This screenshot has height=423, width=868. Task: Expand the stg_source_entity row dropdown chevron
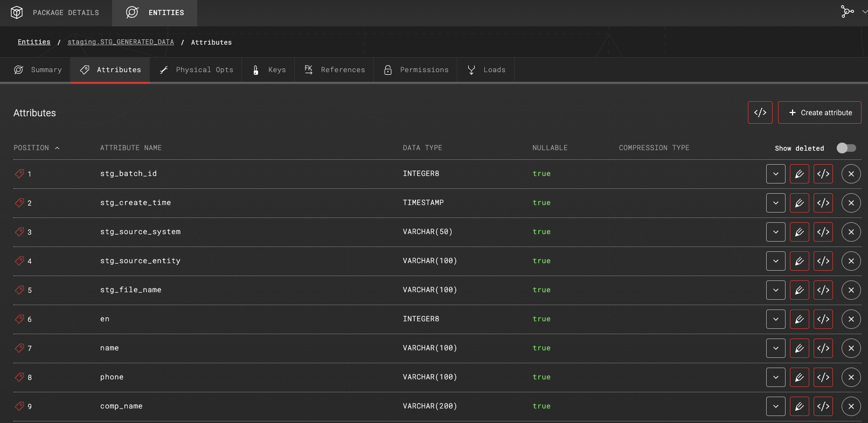775,261
